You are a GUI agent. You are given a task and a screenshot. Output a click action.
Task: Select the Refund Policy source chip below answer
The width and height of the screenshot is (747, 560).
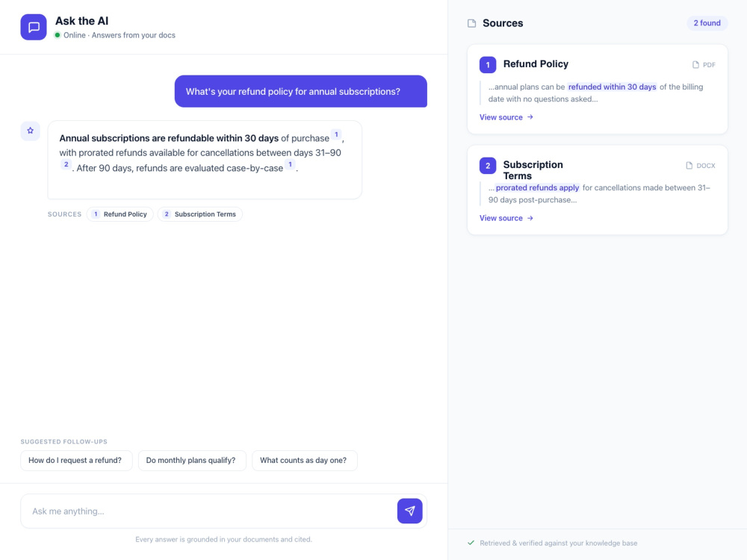120,214
